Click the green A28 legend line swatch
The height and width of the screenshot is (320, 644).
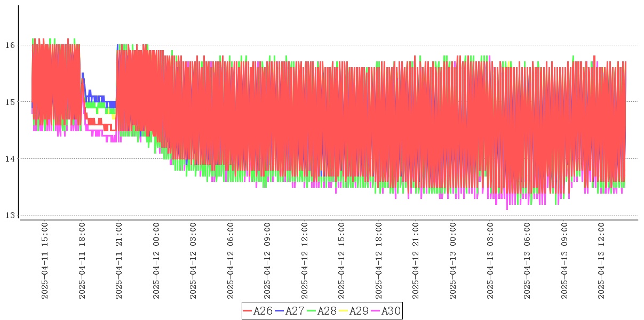point(312,311)
